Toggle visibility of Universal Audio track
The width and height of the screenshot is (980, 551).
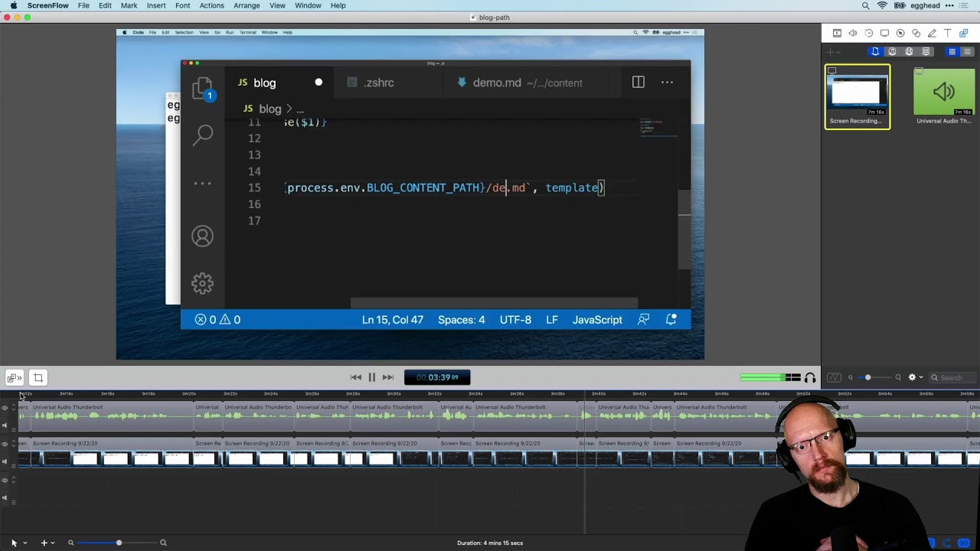5,407
